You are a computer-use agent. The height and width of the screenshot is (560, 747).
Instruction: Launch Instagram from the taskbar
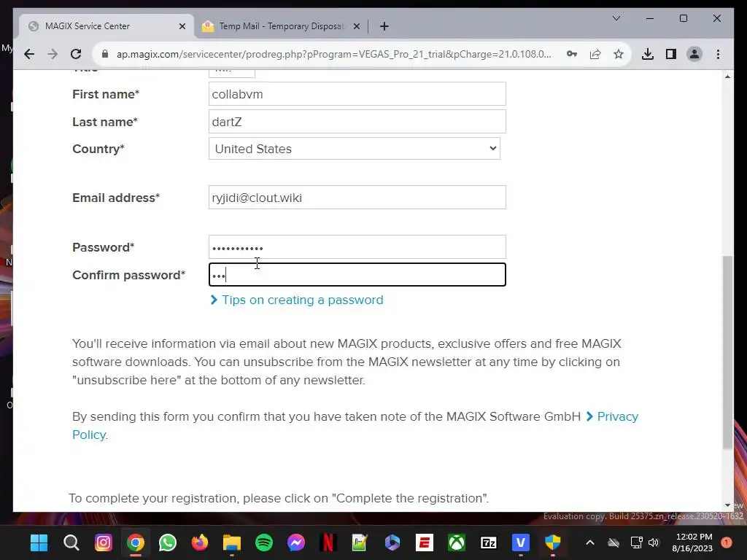pyautogui.click(x=104, y=542)
